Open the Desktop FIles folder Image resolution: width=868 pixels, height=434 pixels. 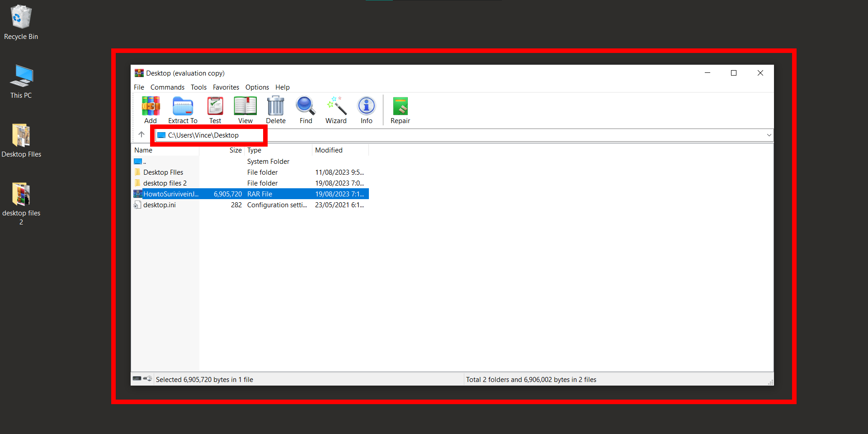(x=163, y=172)
